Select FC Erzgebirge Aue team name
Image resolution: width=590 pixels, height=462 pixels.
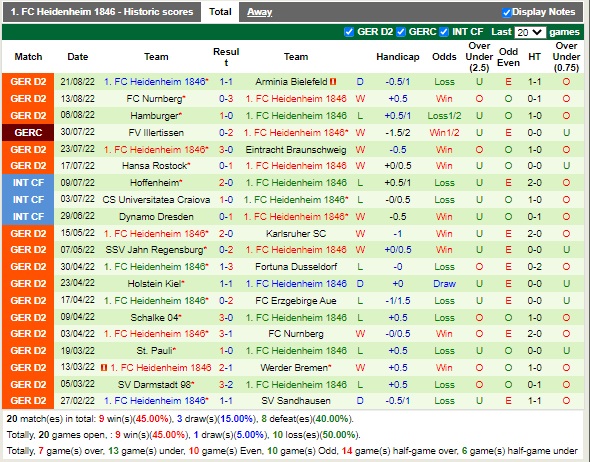tap(296, 301)
